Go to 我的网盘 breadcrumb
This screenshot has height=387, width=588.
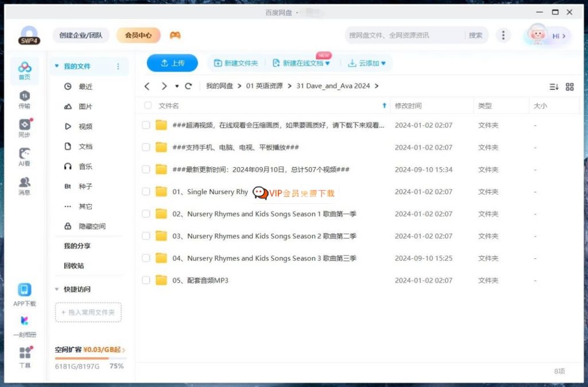click(x=219, y=86)
